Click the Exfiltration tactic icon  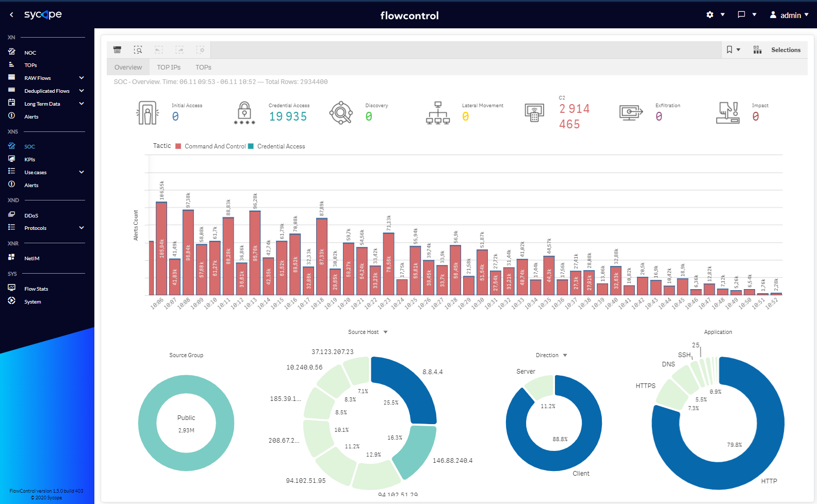(x=631, y=113)
